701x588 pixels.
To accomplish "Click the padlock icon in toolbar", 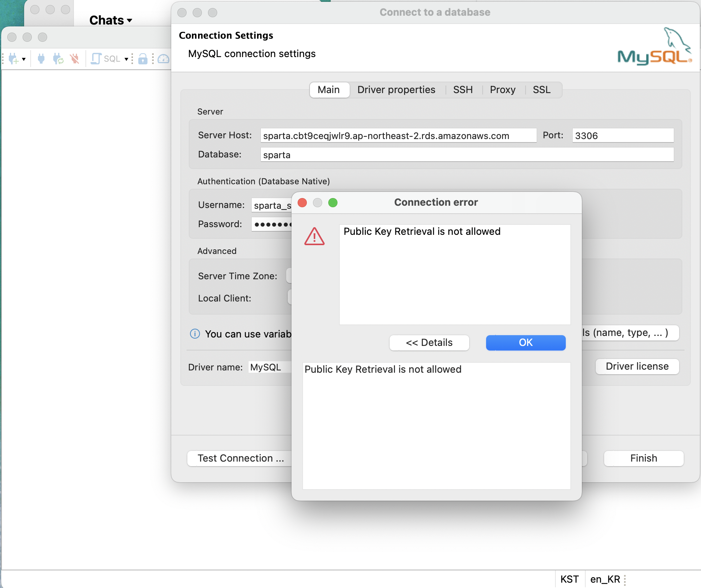I will (143, 59).
